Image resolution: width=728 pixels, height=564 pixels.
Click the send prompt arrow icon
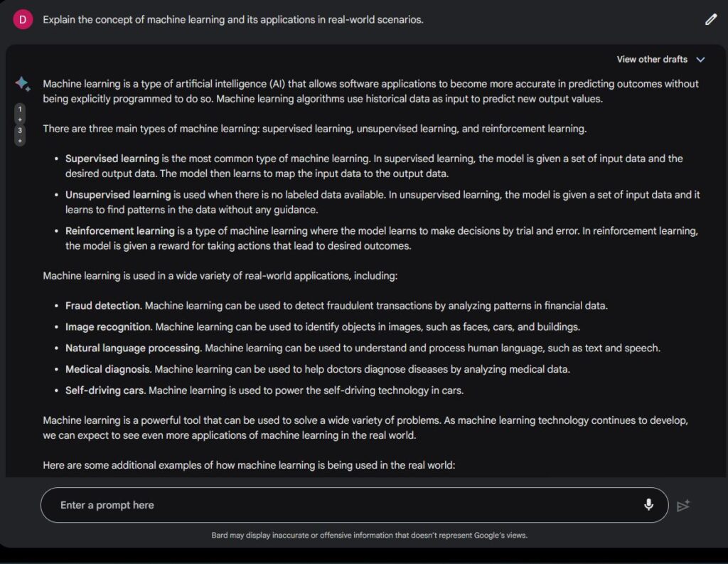click(683, 505)
